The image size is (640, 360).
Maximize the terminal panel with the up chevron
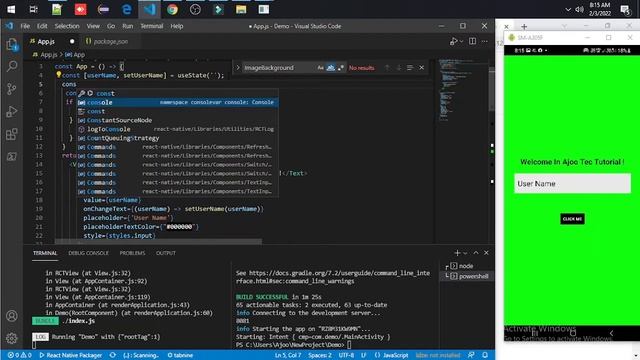coord(476,253)
